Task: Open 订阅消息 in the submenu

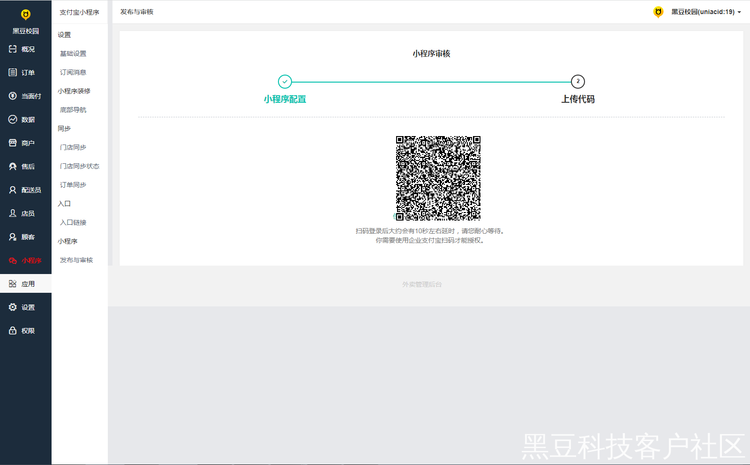Action: coord(73,72)
